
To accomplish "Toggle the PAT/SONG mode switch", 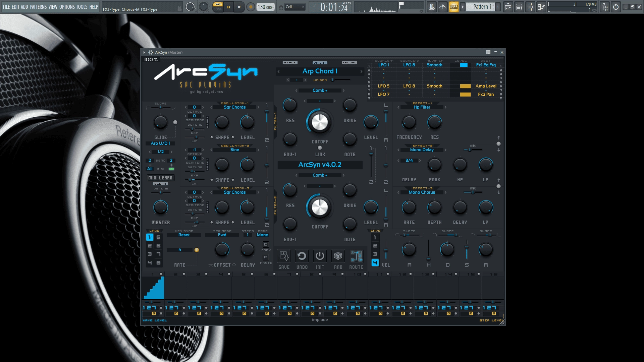I will coord(218,7).
